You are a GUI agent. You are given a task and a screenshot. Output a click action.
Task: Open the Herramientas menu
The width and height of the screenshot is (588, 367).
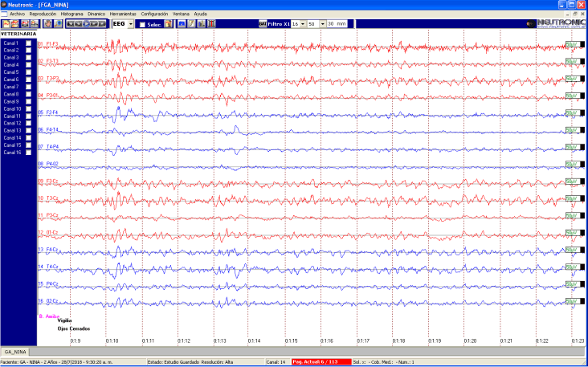(124, 14)
